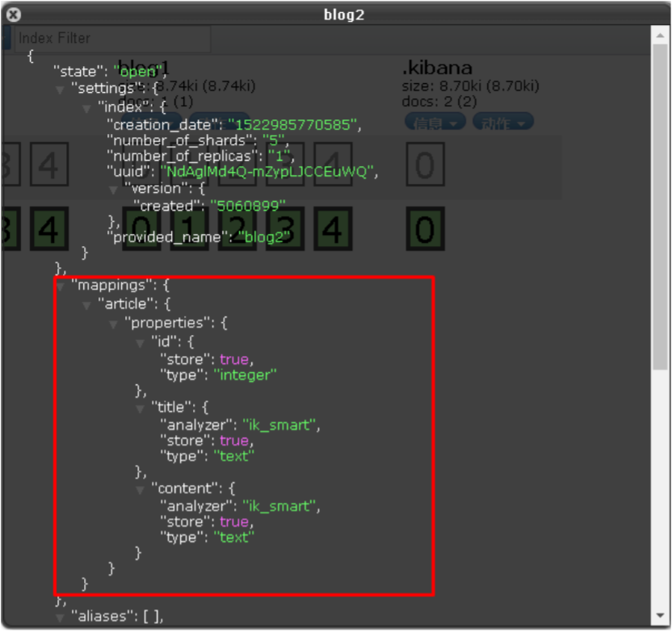Focus the Index Filter input field
Image resolution: width=672 pixels, height=632 pixels.
click(112, 39)
